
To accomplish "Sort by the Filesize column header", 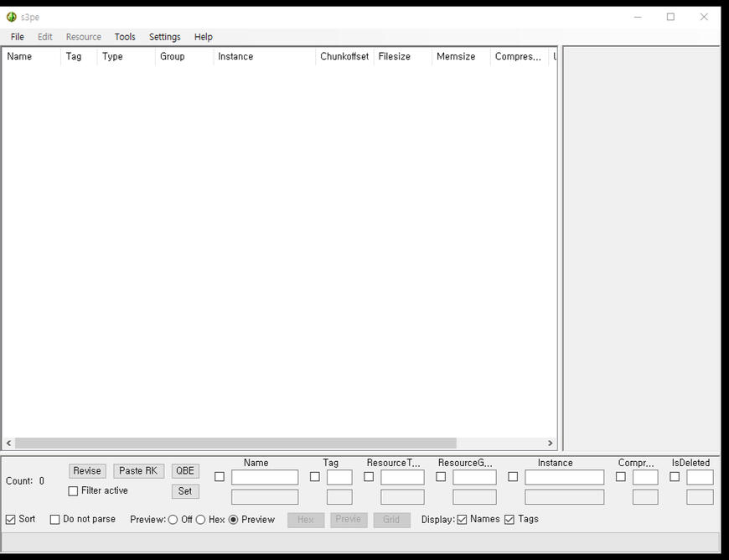I will point(402,57).
